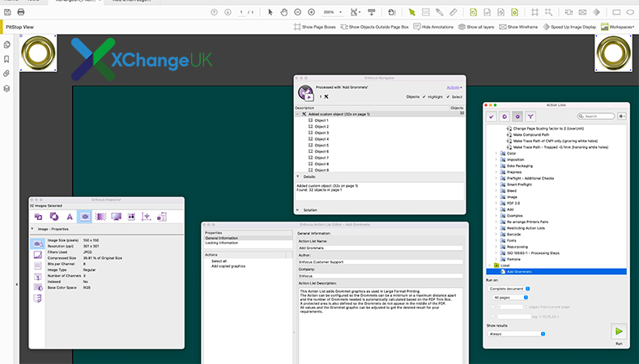Click the Author input field

[x=381, y=262]
